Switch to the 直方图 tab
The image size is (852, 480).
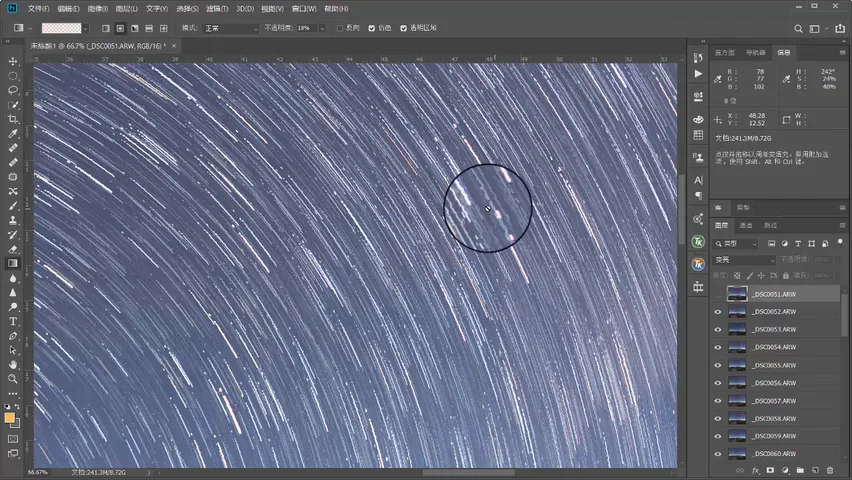click(724, 53)
